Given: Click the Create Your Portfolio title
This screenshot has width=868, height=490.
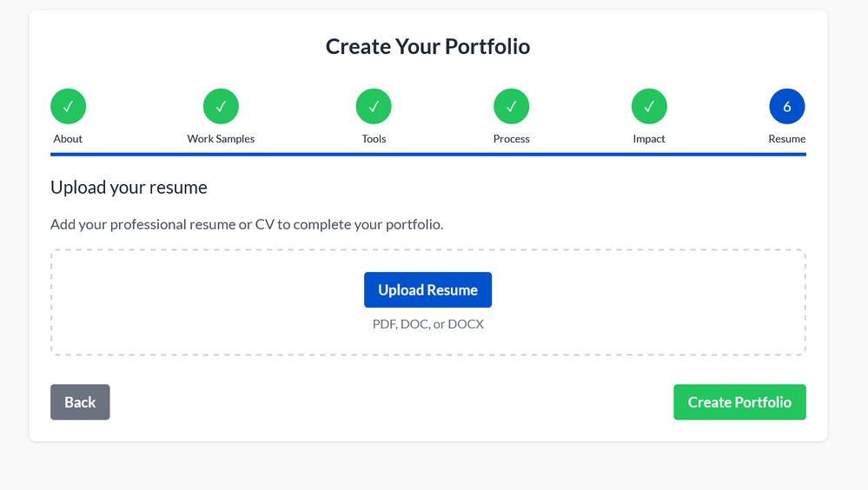Looking at the screenshot, I should click(x=427, y=46).
